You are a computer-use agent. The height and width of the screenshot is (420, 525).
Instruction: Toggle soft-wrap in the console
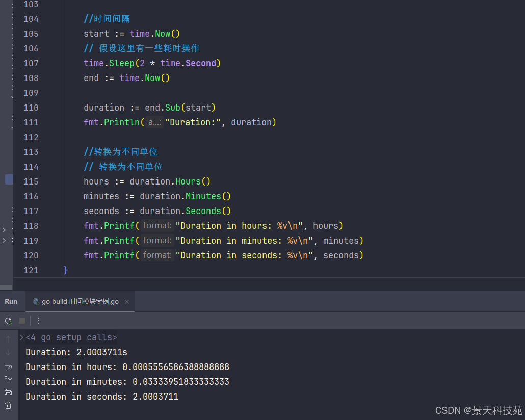click(8, 366)
